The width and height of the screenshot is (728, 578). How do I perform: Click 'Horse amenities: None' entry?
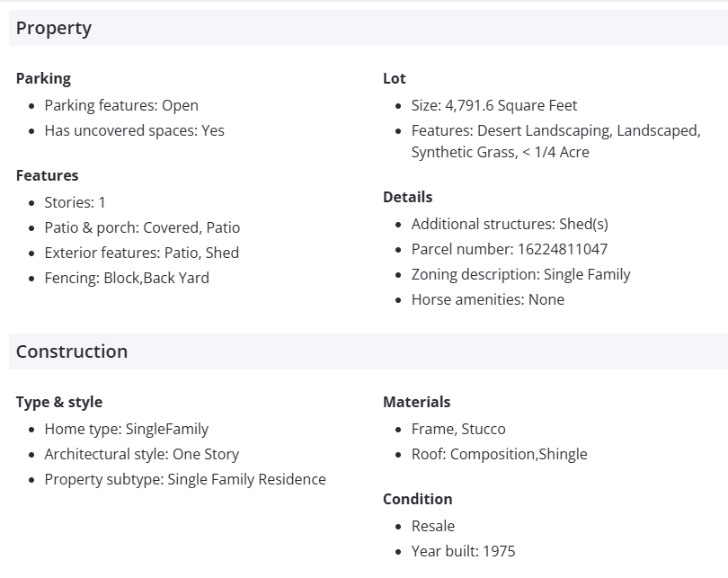pos(488,299)
